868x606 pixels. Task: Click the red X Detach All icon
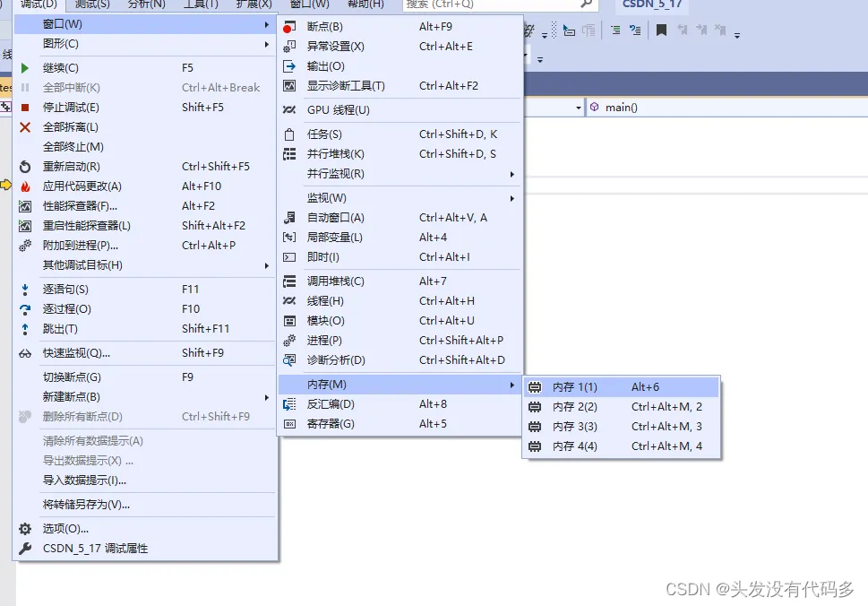pos(25,127)
